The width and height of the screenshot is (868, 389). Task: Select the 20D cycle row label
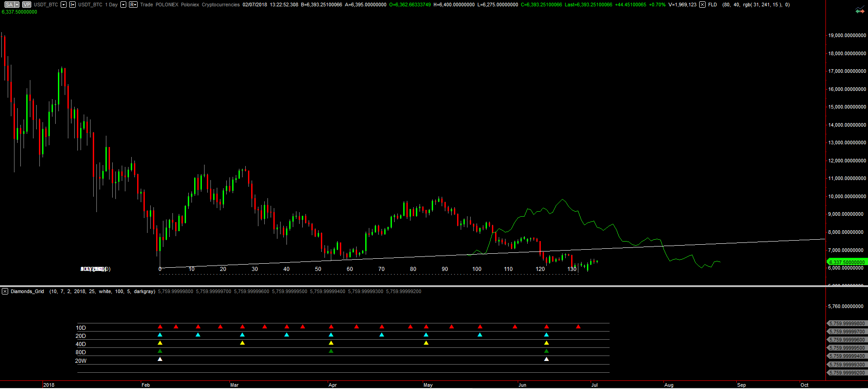pyautogui.click(x=81, y=336)
